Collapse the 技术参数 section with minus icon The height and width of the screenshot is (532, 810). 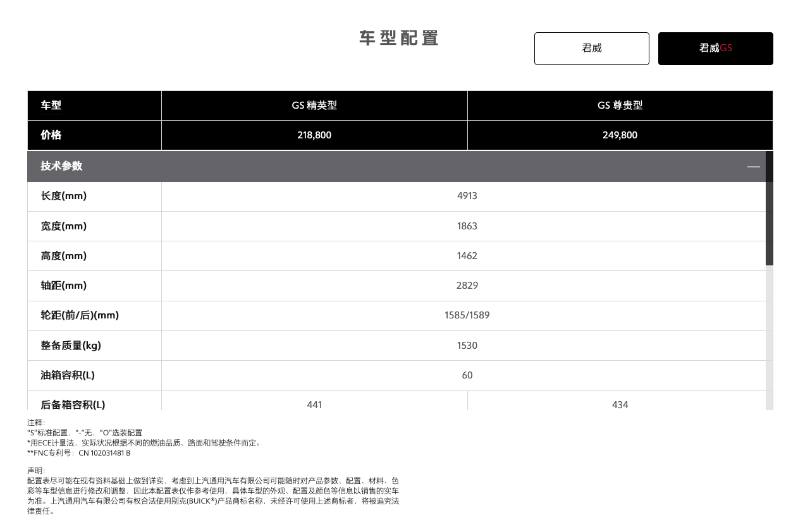[753, 166]
